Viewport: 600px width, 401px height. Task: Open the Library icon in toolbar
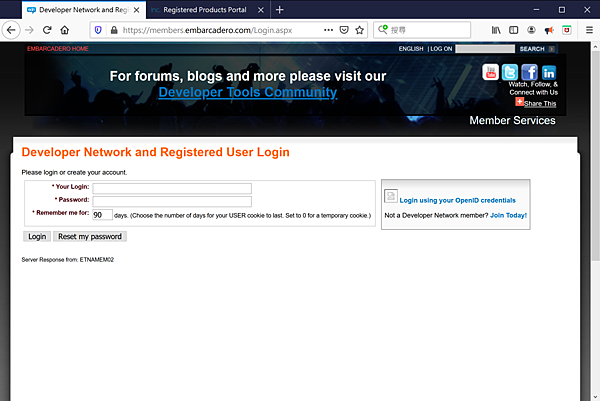(x=496, y=30)
